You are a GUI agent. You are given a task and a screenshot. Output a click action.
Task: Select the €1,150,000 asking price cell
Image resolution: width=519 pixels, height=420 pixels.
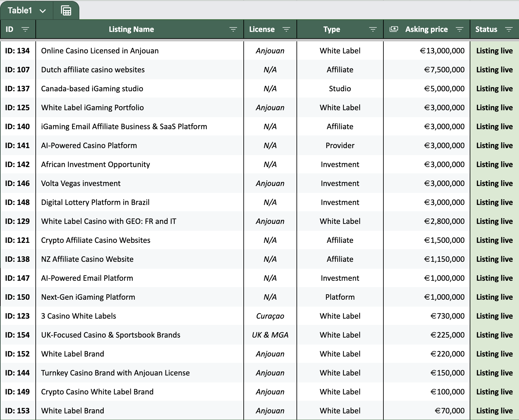(427, 259)
